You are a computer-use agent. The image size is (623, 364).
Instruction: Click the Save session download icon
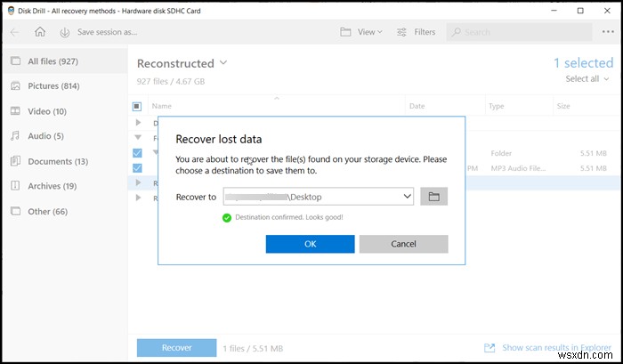(x=65, y=32)
